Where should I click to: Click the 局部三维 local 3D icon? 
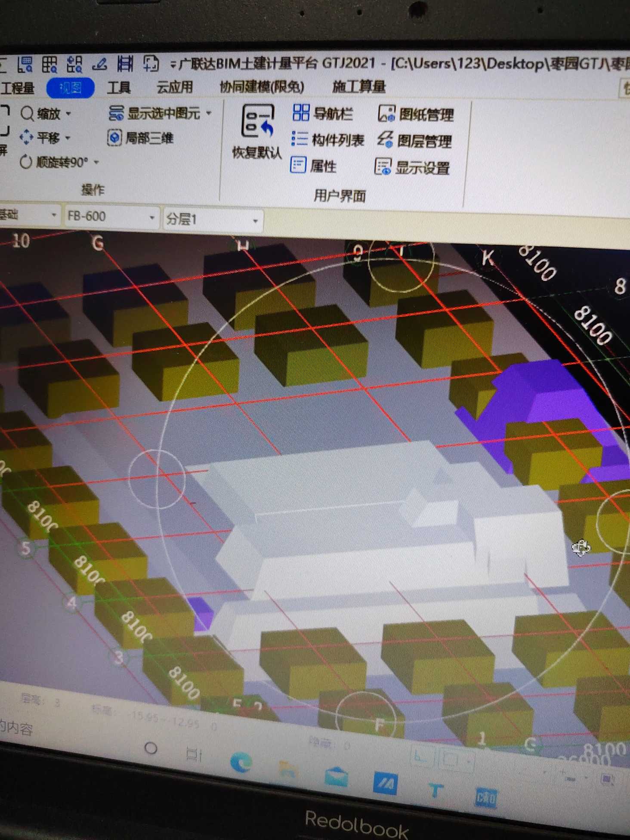click(114, 138)
